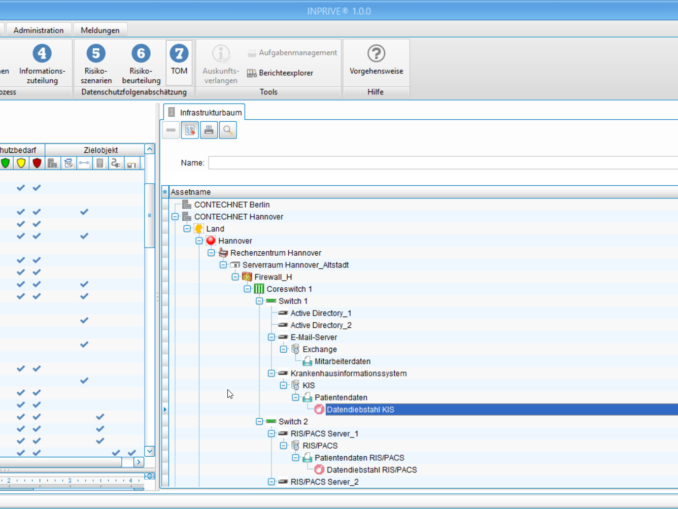678x509 pixels.
Task: Select Mitarbeiterdaten in the tree
Action: (x=342, y=362)
